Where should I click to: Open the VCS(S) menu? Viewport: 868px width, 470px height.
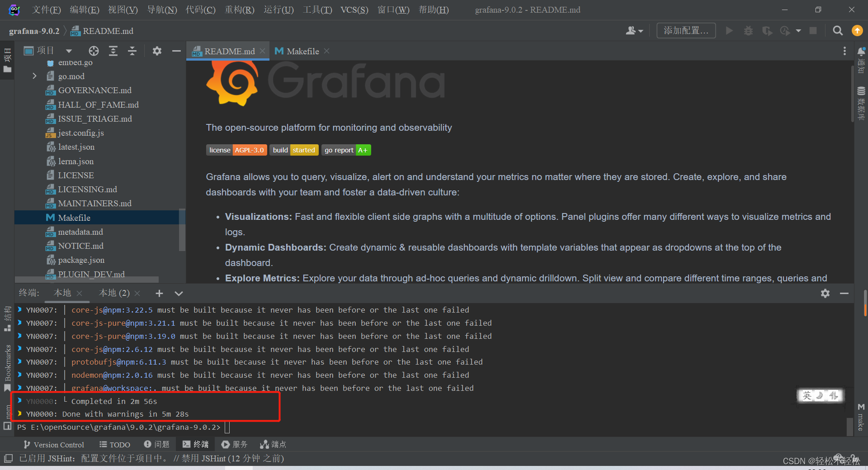click(x=354, y=9)
